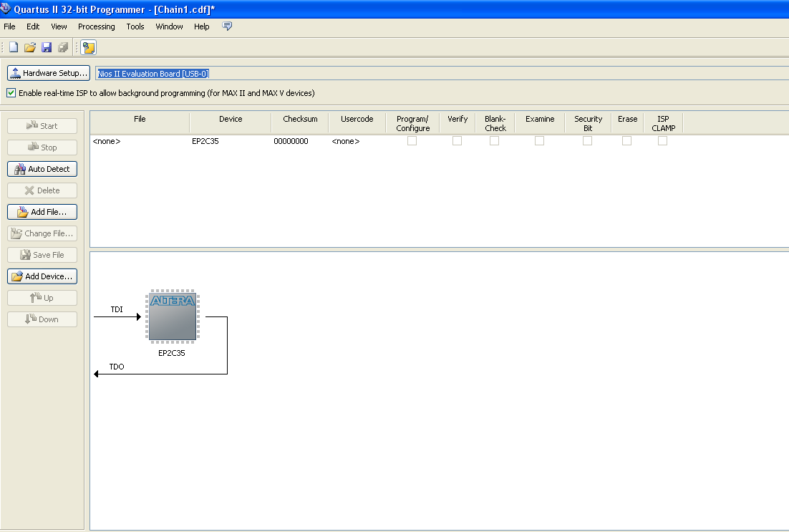Click the Security Bit column header

pos(588,123)
